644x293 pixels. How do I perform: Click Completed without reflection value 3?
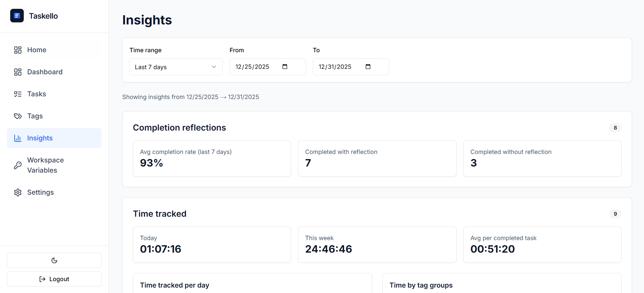pos(473,163)
